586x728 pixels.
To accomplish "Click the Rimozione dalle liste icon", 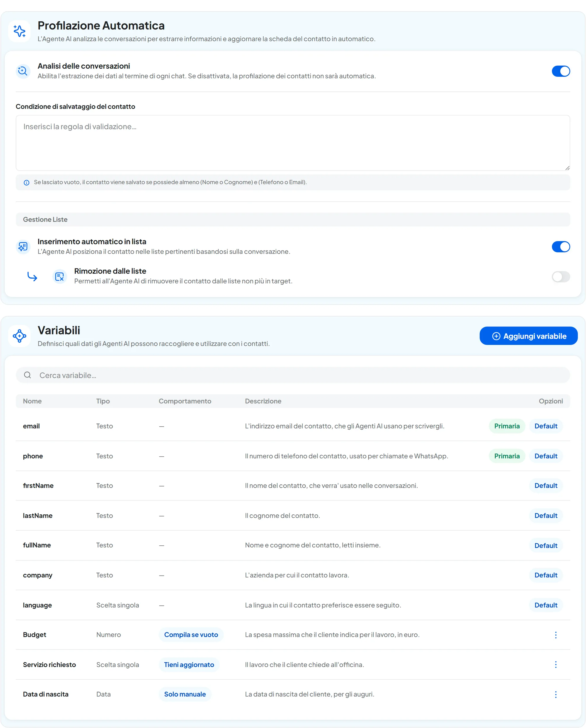I will coord(60,277).
